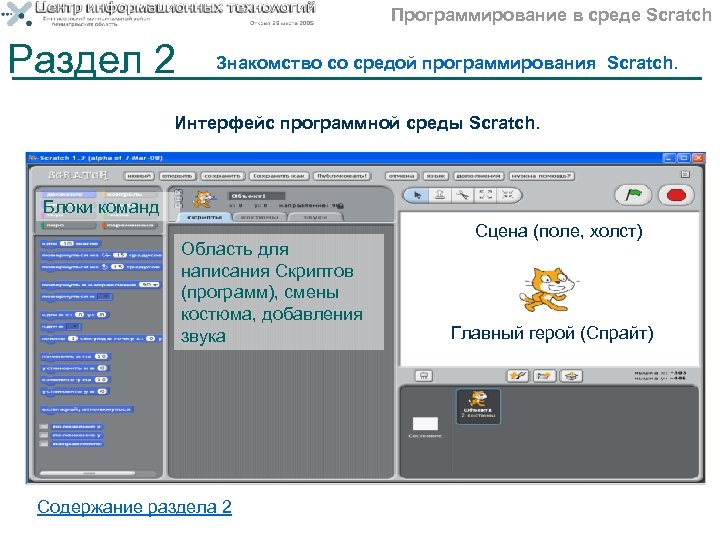Check the 'положение y' reporter checkbox
Screen dimensions: 720x540
point(44,435)
